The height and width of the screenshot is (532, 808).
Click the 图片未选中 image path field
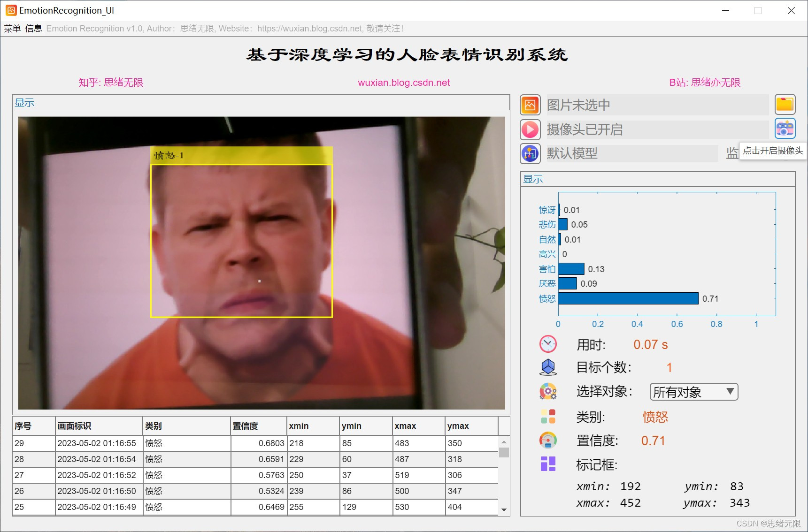click(x=657, y=105)
